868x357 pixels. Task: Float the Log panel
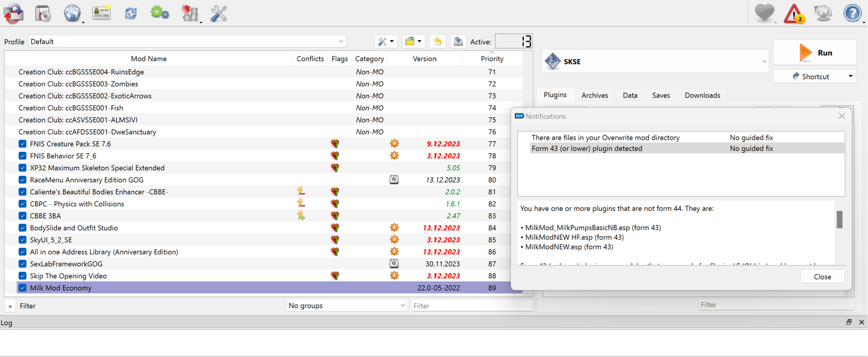849,322
